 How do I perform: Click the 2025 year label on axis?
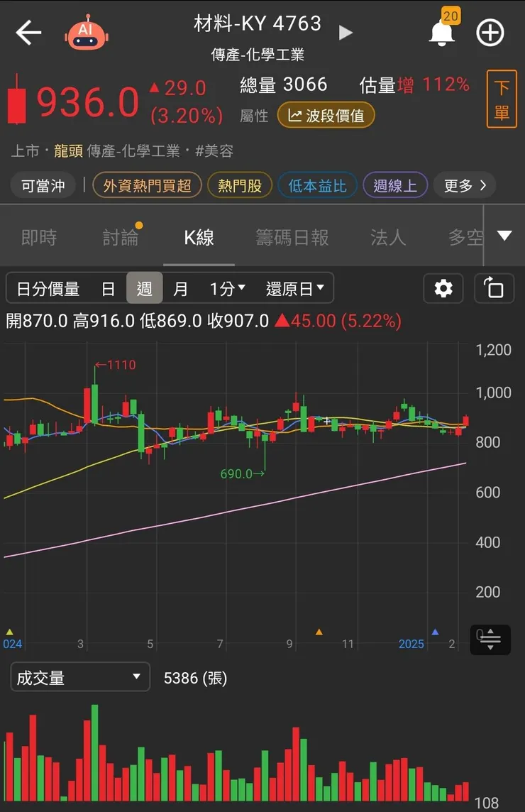click(x=411, y=644)
